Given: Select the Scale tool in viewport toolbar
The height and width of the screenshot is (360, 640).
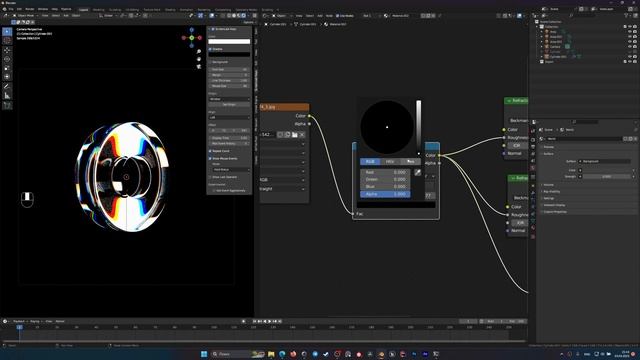Looking at the screenshot, I should (x=7, y=68).
